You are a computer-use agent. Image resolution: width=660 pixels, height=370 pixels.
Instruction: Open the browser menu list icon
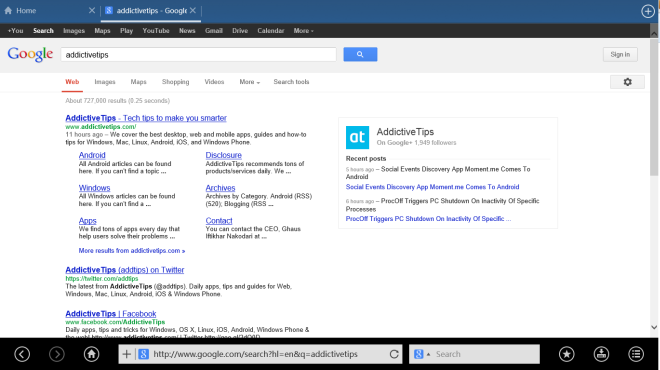[x=636, y=354]
